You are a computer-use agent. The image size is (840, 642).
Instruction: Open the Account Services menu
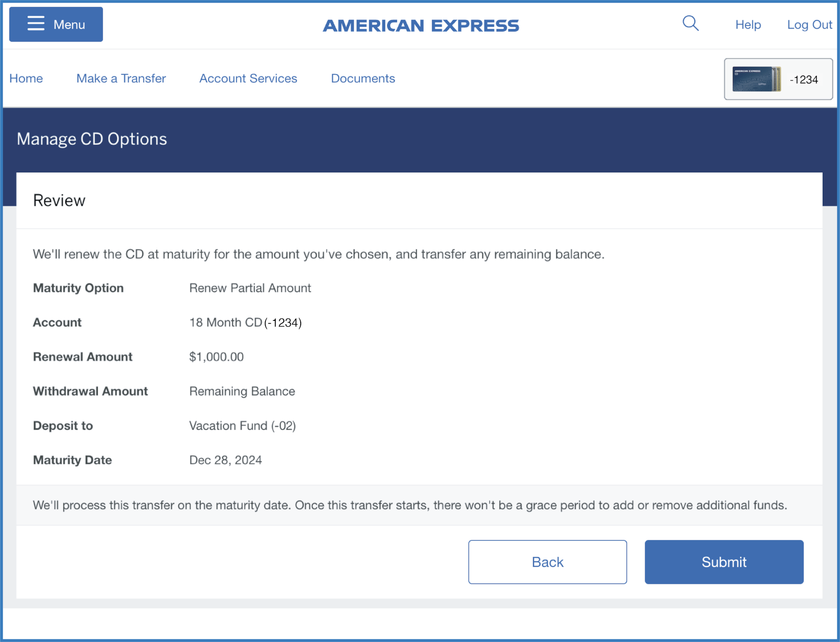tap(248, 78)
